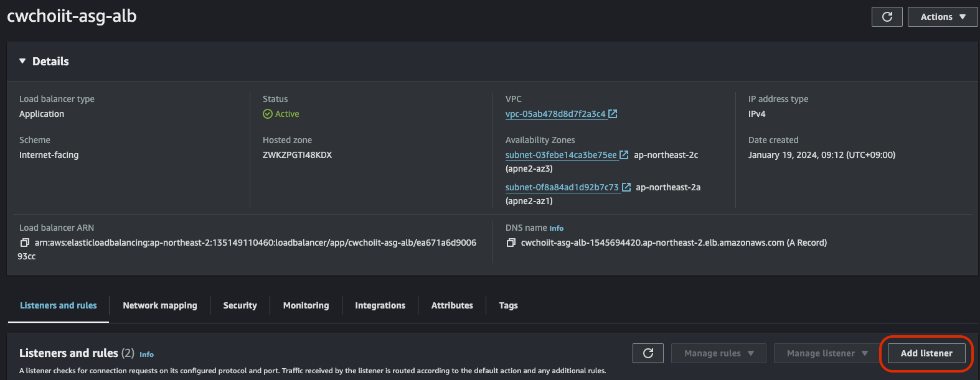
Task: Open Info link next to DNS name
Action: pos(556,228)
